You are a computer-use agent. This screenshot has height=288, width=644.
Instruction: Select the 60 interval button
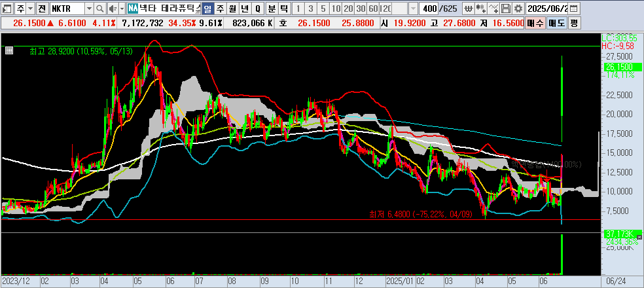point(373,9)
